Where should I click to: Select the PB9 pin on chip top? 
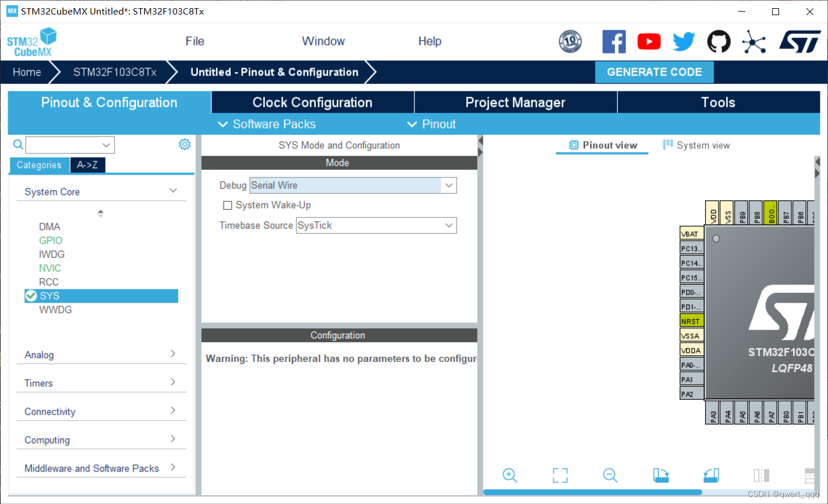click(741, 212)
